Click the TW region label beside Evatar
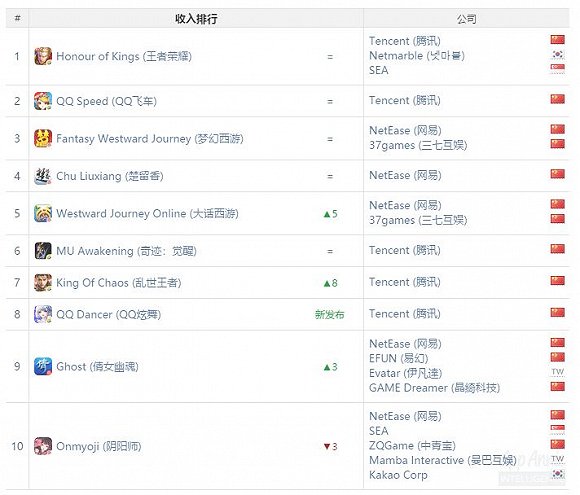 [557, 372]
